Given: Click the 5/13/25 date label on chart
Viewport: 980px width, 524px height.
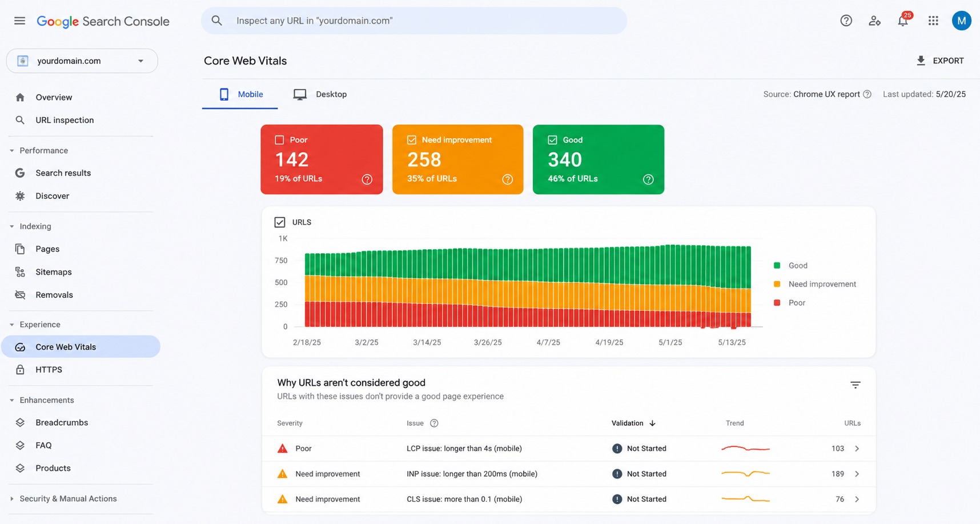Looking at the screenshot, I should [x=732, y=342].
